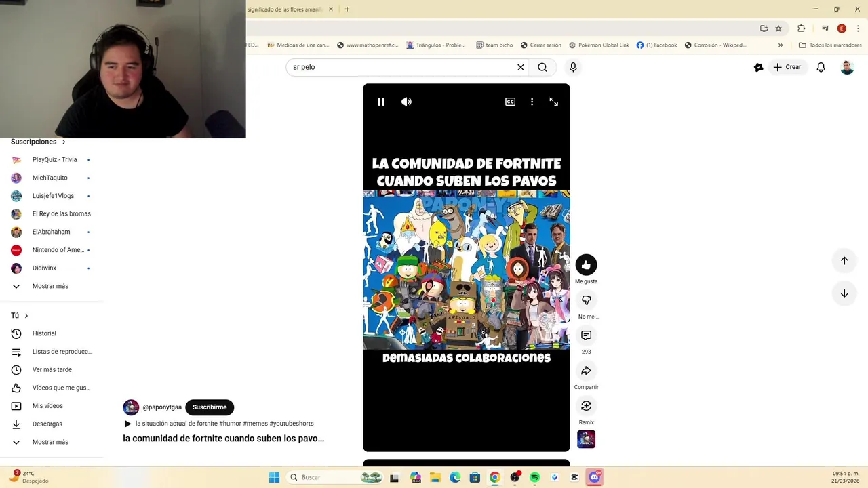Submit search with the magnifier button
This screenshot has height=488, width=868.
point(542,67)
